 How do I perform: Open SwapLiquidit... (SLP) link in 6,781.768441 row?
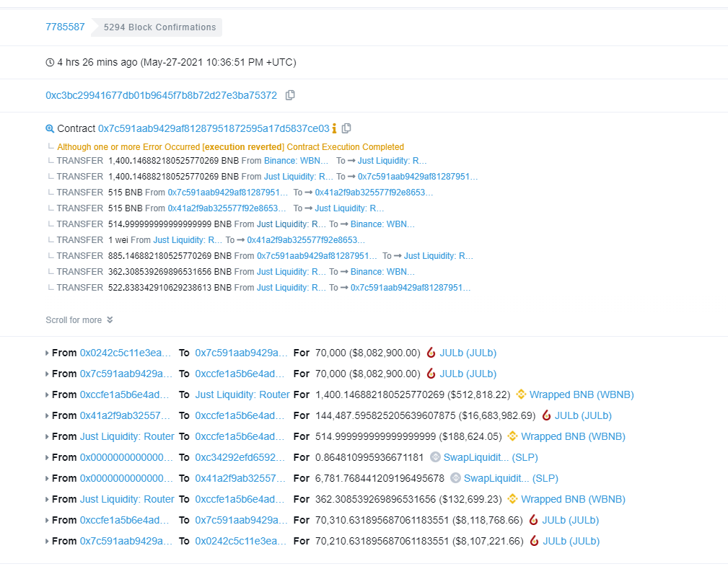[x=511, y=478]
